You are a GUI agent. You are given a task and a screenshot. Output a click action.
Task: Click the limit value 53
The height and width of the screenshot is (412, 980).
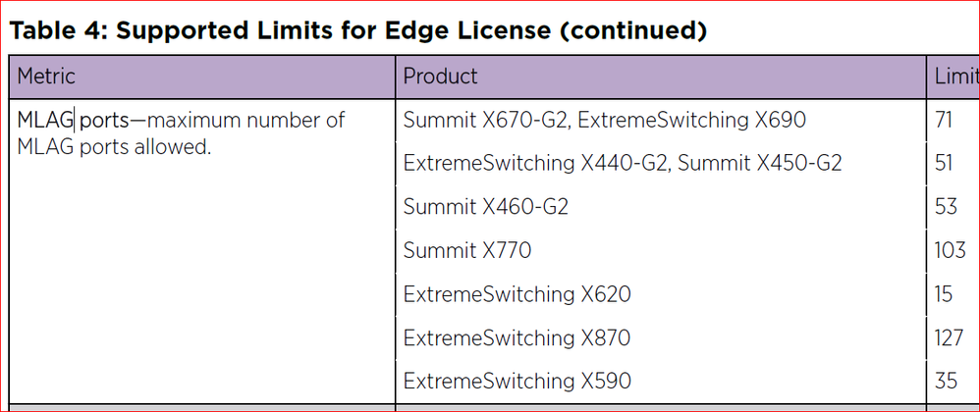click(946, 207)
